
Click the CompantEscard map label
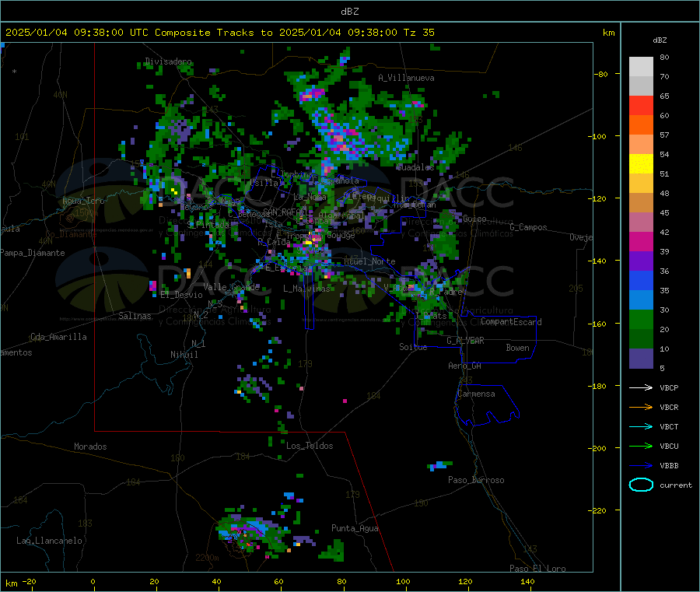[511, 321]
